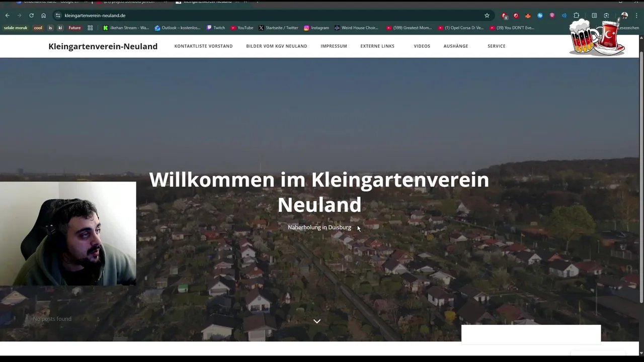This screenshot has height=362, width=644.
Task: Open the browser home page icon
Action: coord(43,16)
